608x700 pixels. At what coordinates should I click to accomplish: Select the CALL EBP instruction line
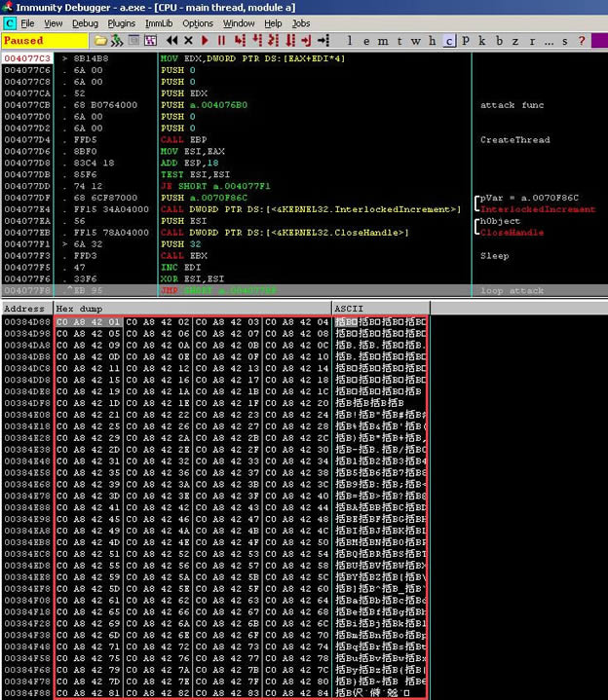point(175,140)
